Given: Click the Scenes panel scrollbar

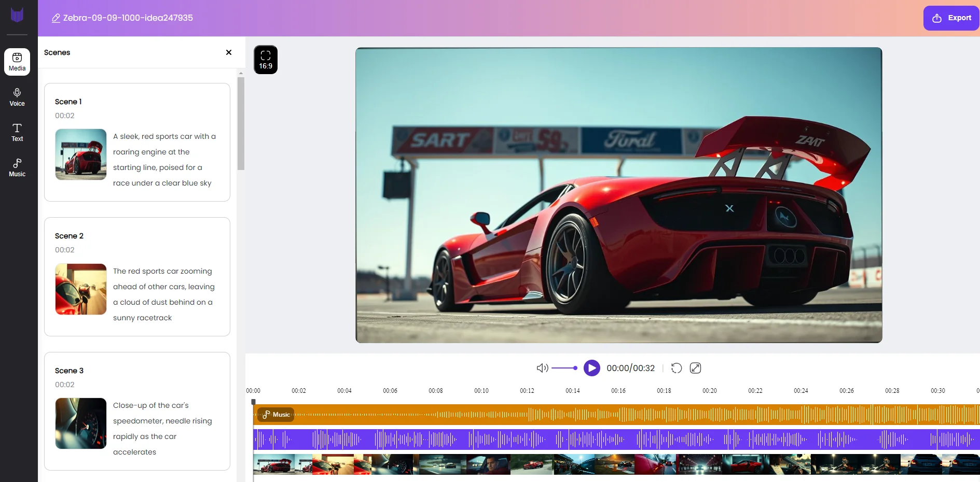Looking at the screenshot, I should pyautogui.click(x=241, y=123).
